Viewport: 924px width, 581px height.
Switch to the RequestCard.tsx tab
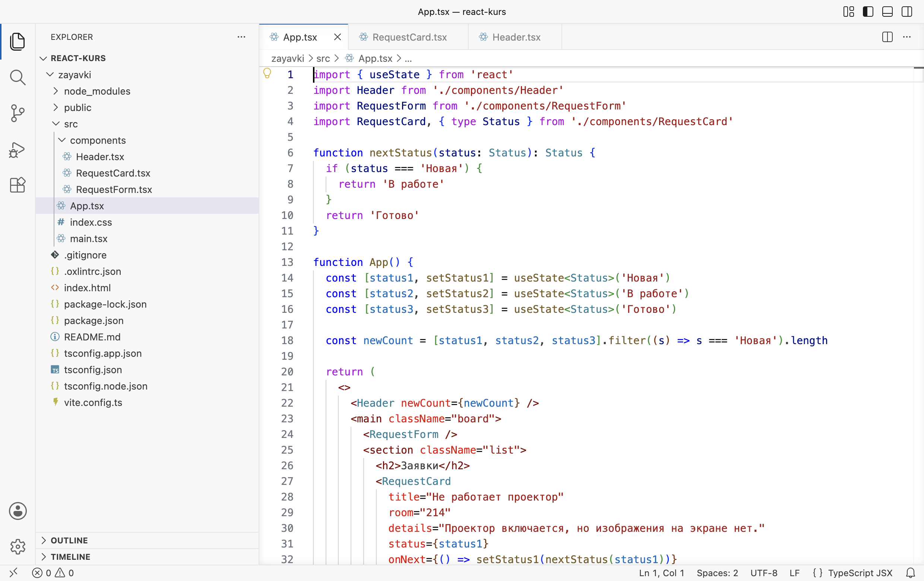408,37
